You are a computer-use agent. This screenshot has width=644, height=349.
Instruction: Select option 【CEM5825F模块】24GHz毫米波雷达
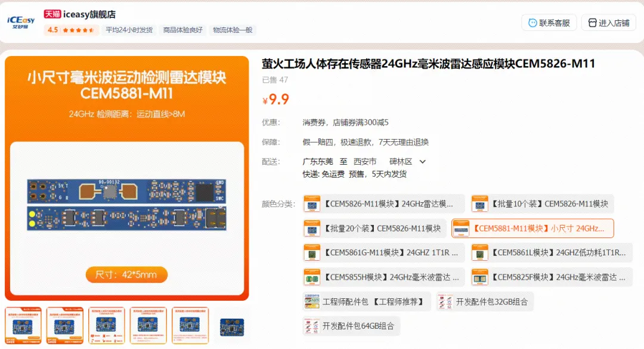tap(551, 277)
